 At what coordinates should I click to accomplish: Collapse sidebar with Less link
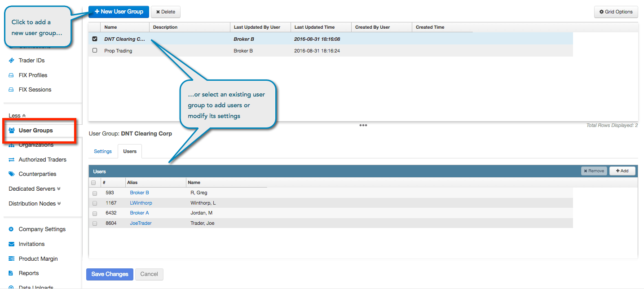tap(17, 116)
